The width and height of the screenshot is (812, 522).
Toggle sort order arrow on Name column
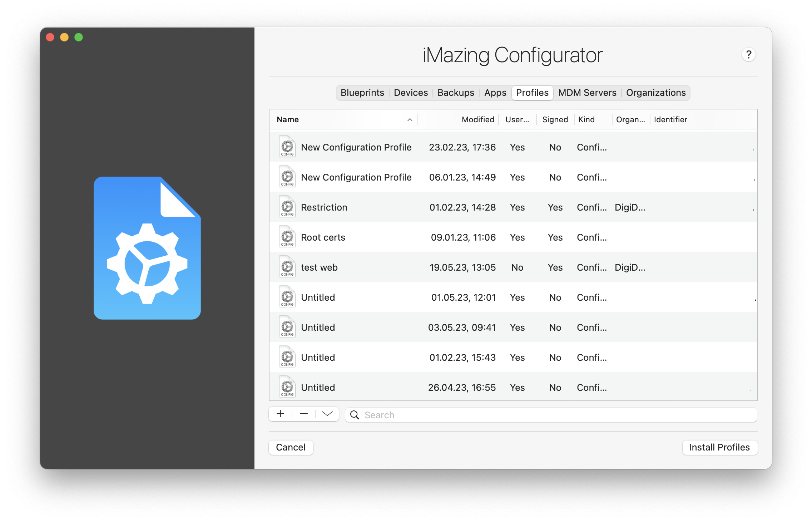pyautogui.click(x=410, y=120)
